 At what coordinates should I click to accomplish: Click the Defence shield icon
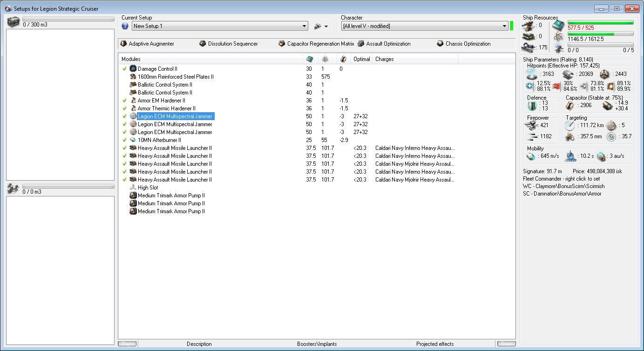pos(533,106)
